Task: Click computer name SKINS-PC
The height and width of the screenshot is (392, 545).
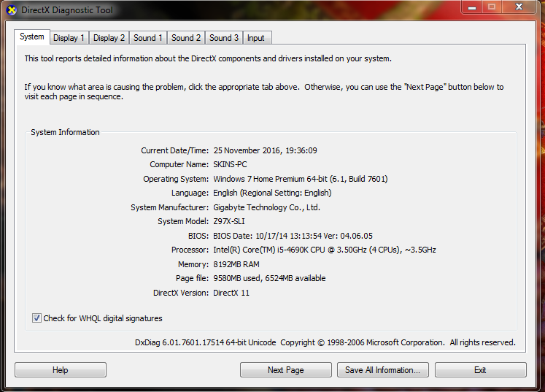Action: 230,164
